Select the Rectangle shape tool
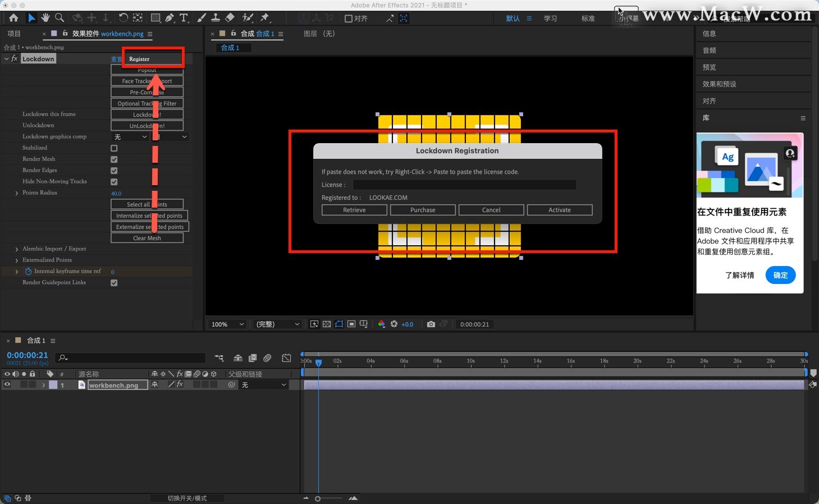 coord(155,18)
